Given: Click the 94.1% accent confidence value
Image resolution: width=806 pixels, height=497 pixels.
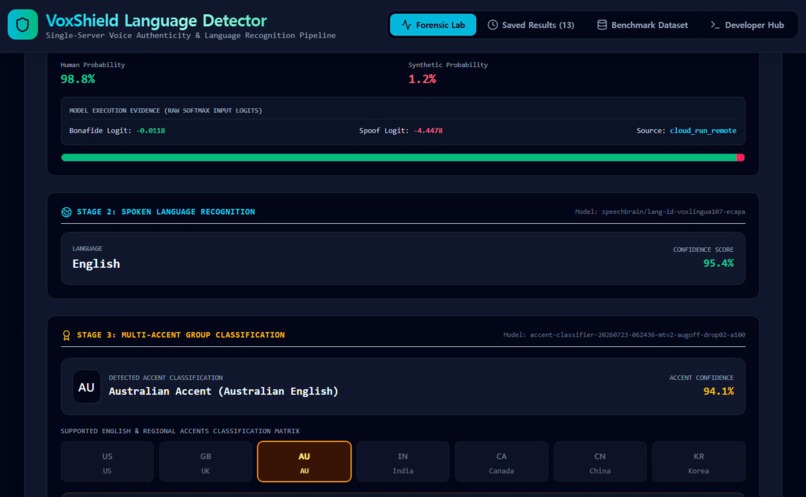Looking at the screenshot, I should point(718,391).
